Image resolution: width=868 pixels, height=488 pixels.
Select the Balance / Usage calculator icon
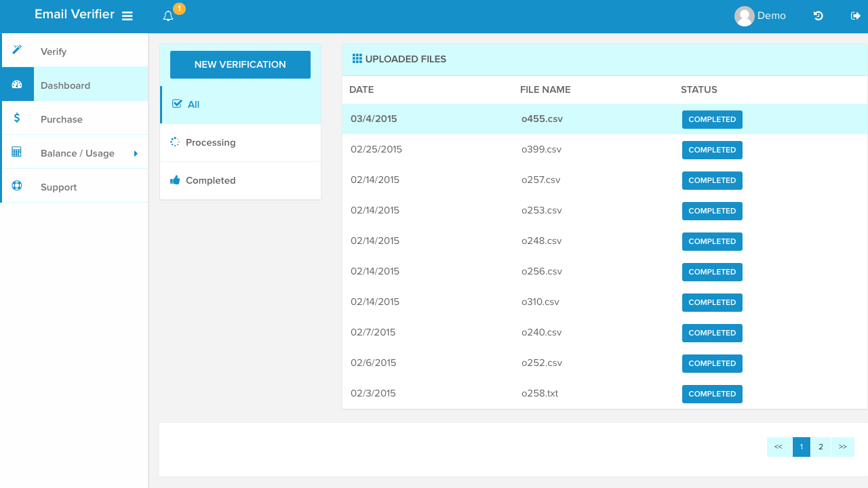16,151
